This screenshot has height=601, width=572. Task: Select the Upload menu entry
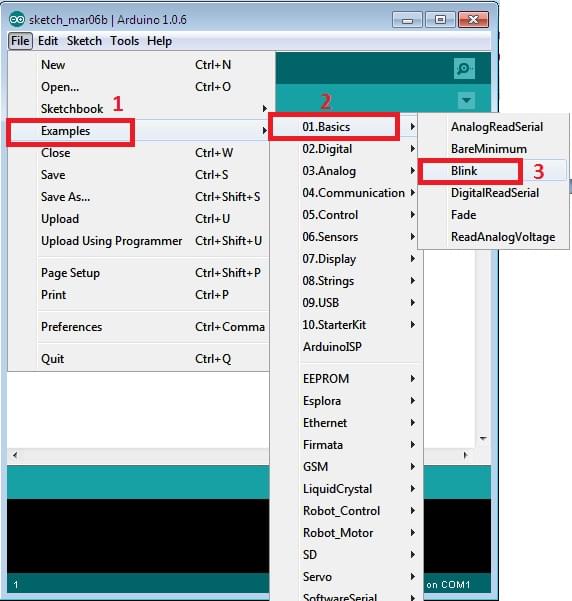(x=138, y=219)
